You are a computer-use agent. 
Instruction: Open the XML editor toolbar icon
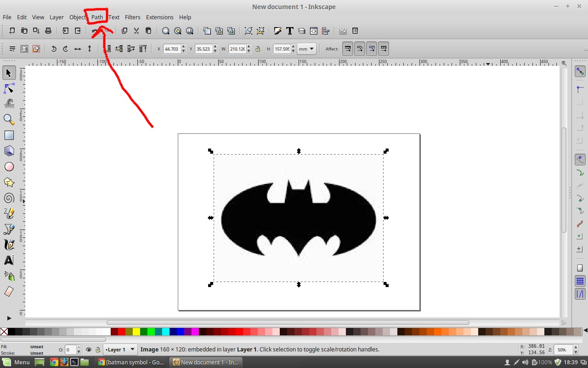coord(314,31)
